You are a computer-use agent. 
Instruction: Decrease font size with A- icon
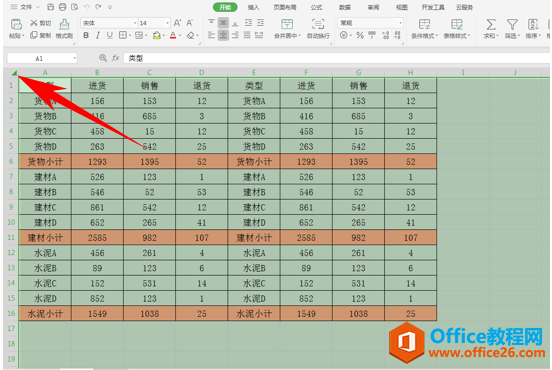[x=189, y=23]
